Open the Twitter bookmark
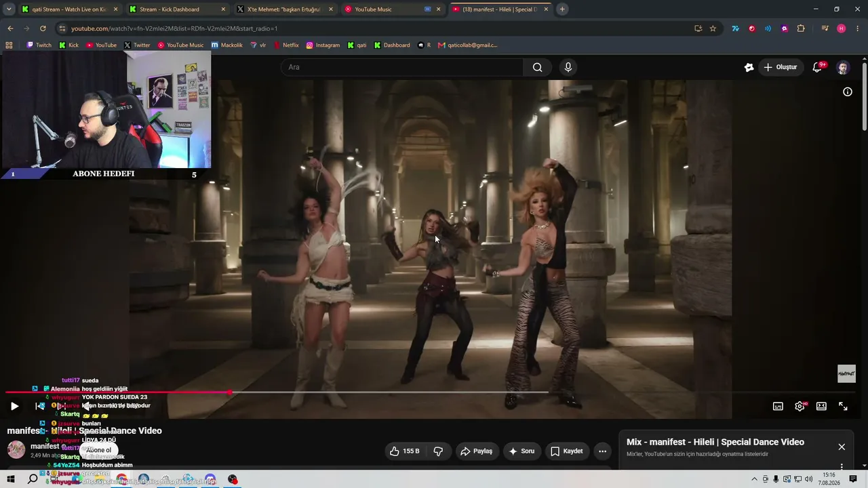Screen dimensions: 868x488 click(137, 45)
